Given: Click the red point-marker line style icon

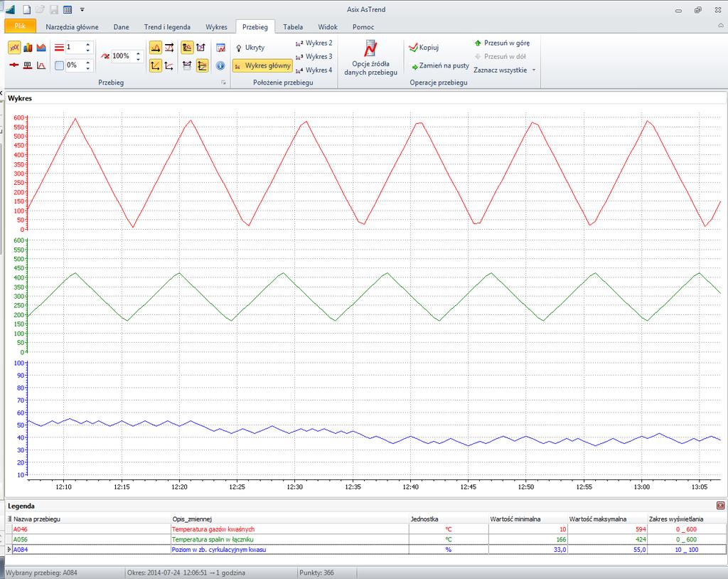Looking at the screenshot, I should coord(14,65).
